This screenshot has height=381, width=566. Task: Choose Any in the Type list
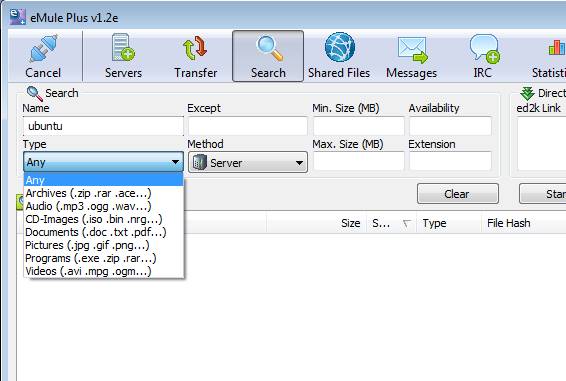[104, 179]
